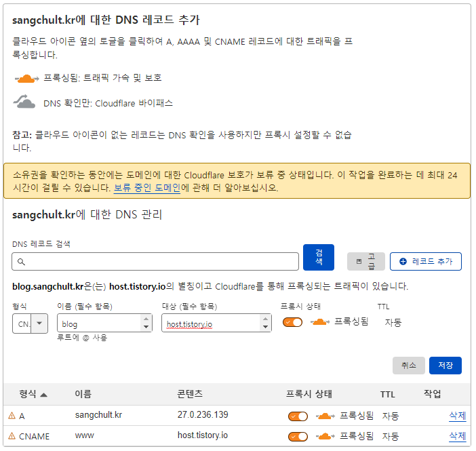The image size is (476, 451).
Task: Click the stepper arrows in the name field
Action: (146, 323)
